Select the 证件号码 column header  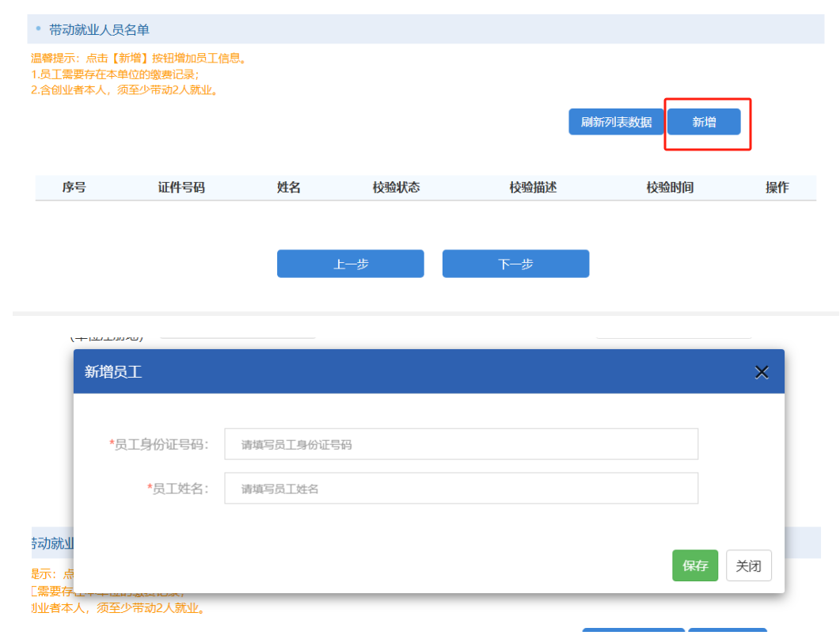(181, 188)
